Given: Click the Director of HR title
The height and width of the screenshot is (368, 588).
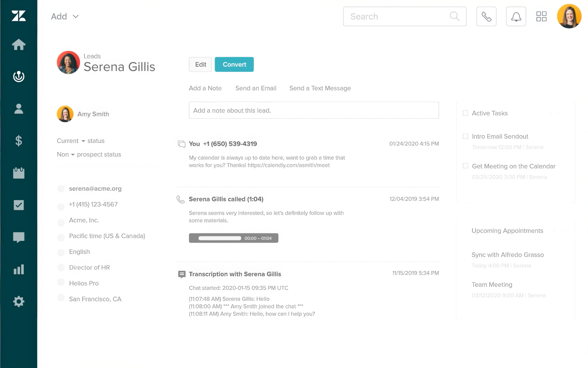Looking at the screenshot, I should 89,267.
